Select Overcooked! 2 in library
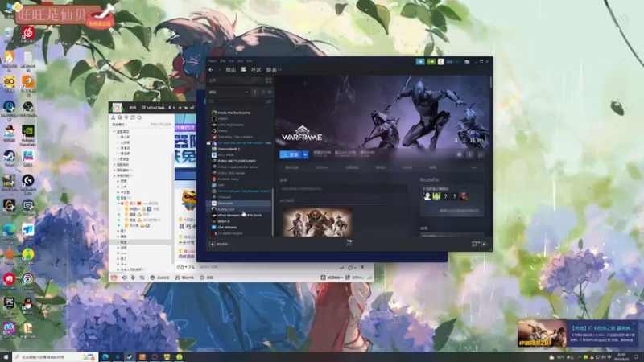Image resolution: width=644 pixels, height=362 pixels. [x=229, y=149]
